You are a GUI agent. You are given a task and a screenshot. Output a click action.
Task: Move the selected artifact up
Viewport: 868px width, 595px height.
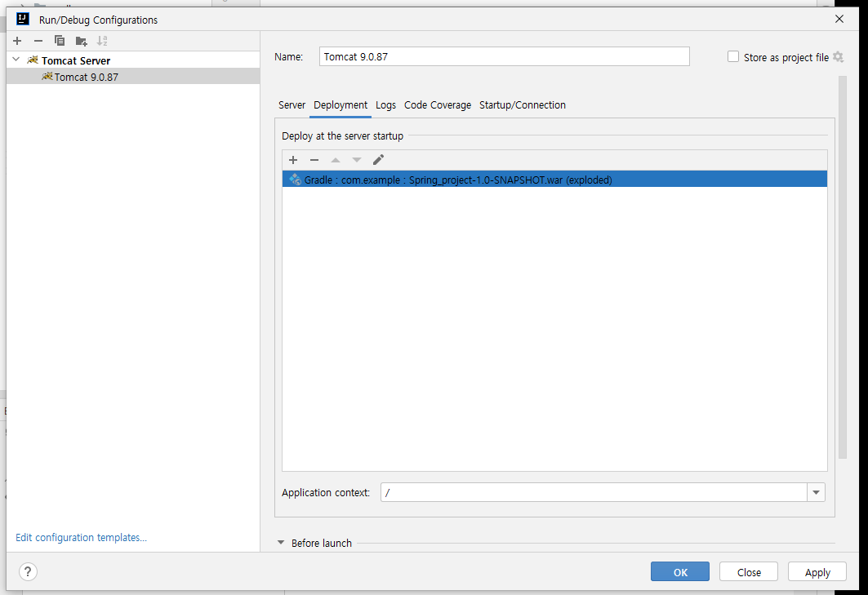(336, 160)
